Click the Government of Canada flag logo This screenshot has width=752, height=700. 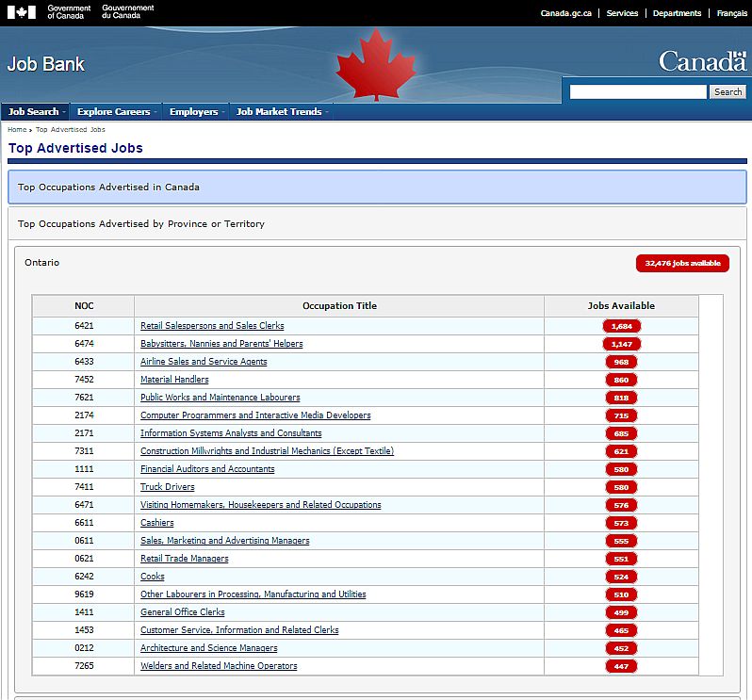(22, 12)
